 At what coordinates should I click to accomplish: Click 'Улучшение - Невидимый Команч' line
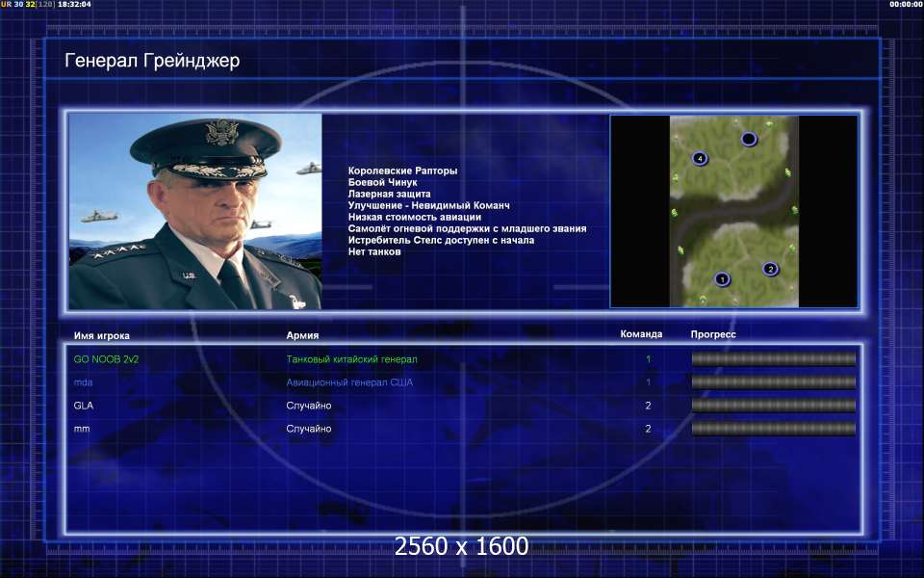pos(429,205)
